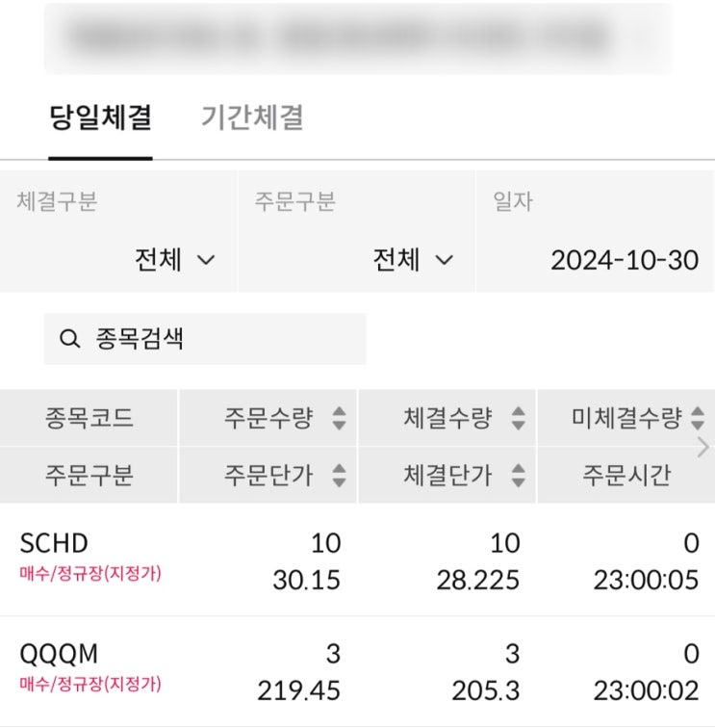715x728 pixels.
Task: Open the 일자 date picker 2024-10-30
Action: tap(624, 260)
